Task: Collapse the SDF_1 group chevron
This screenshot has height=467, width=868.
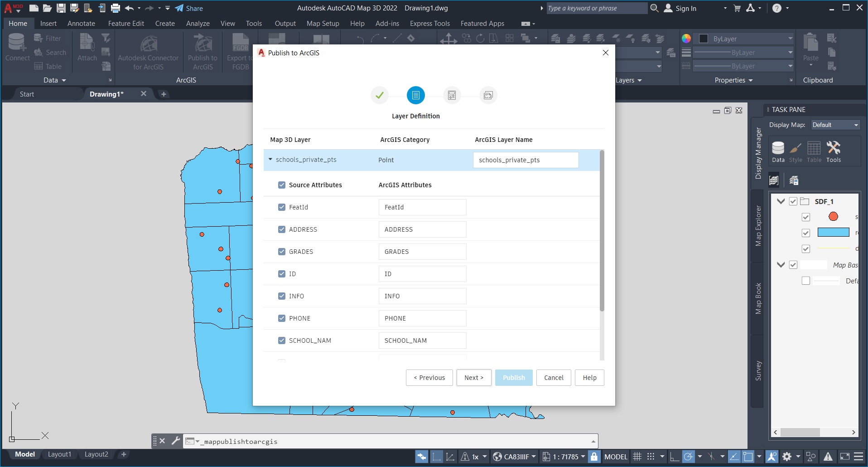Action: coord(781,201)
